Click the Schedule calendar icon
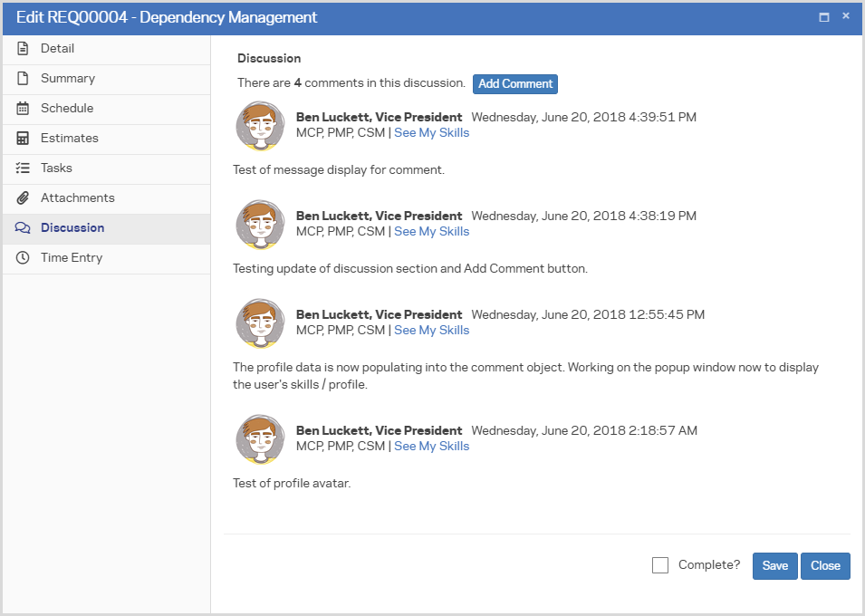Screen dimensions: 865x616 [x=23, y=109]
